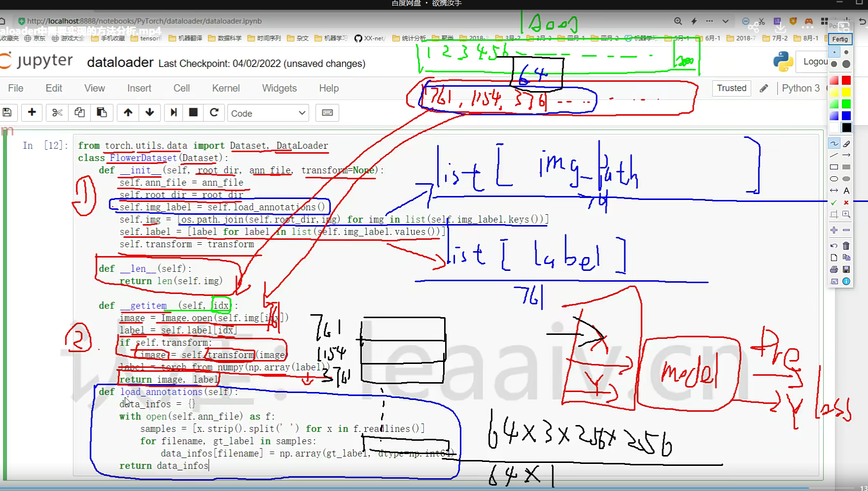The width and height of the screenshot is (868, 491).
Task: Click the trash can to clear annotations
Action: [x=846, y=246]
